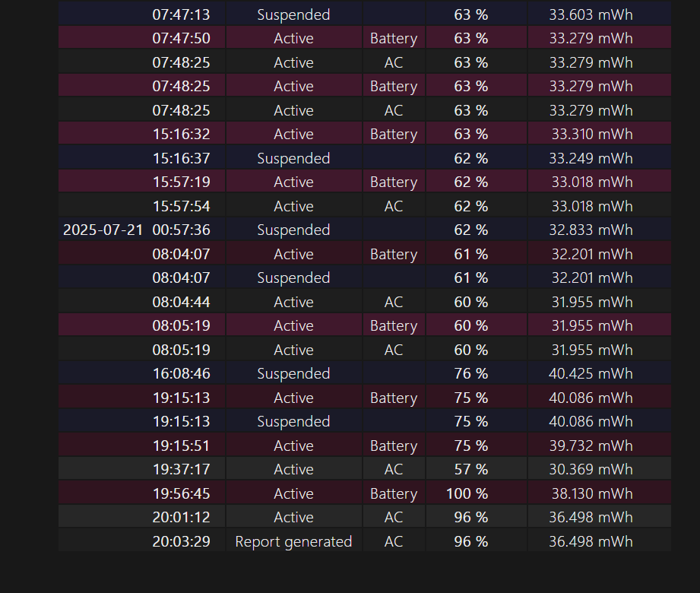This screenshot has width=700, height=593.
Task: Select the 76 % capacity cell
Action: point(471,373)
